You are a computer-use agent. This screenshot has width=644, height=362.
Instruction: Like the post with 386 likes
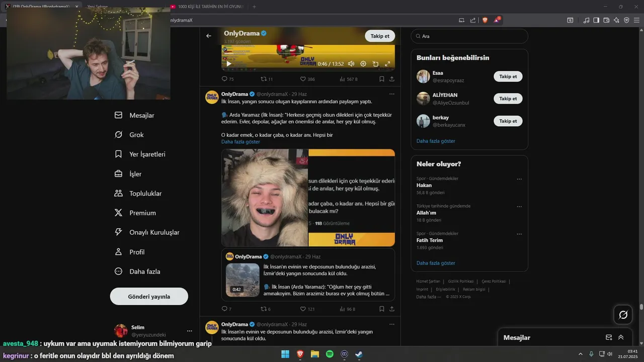pyautogui.click(x=307, y=79)
